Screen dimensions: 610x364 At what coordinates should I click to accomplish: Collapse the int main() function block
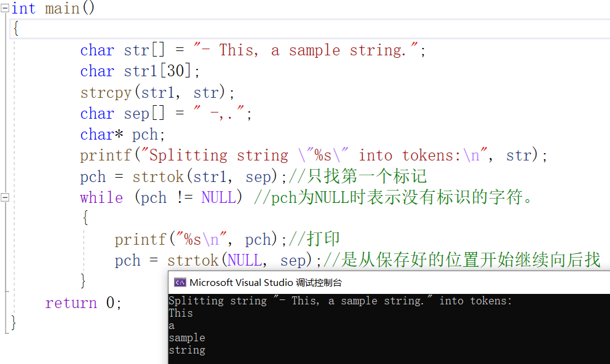pos(5,8)
